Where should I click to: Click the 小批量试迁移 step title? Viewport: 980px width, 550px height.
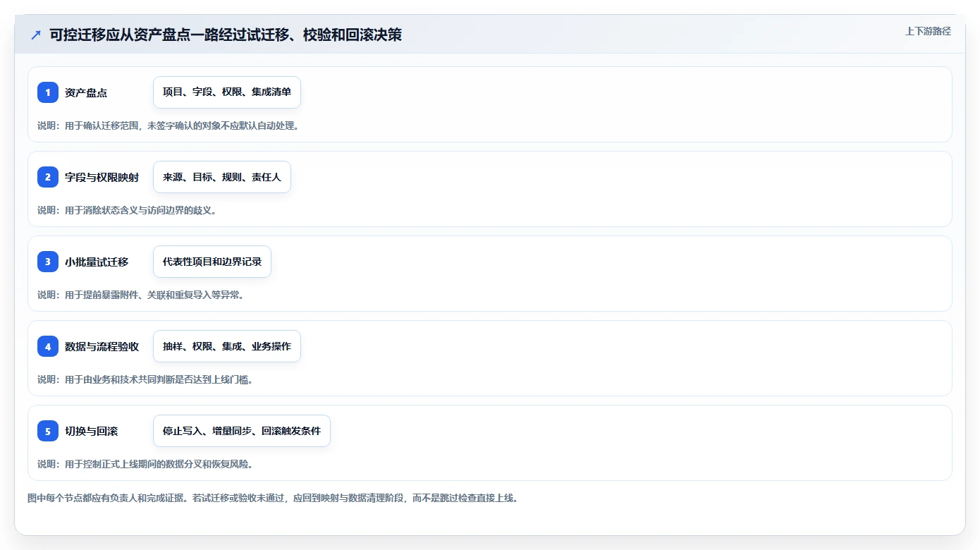point(97,262)
